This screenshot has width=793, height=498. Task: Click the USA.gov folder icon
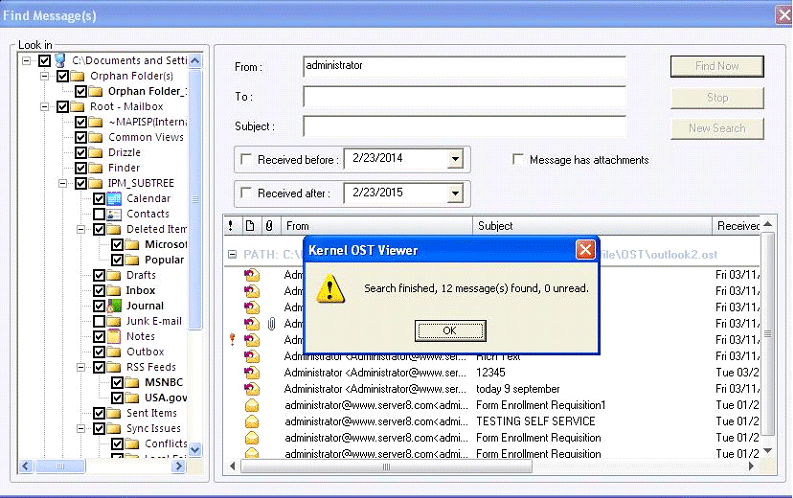[133, 398]
